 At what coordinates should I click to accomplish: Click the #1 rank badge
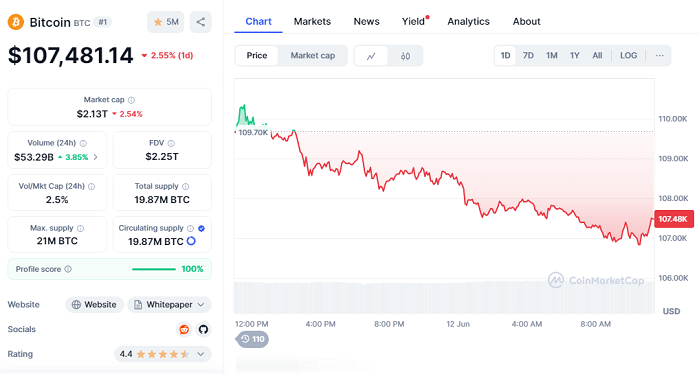(x=103, y=22)
